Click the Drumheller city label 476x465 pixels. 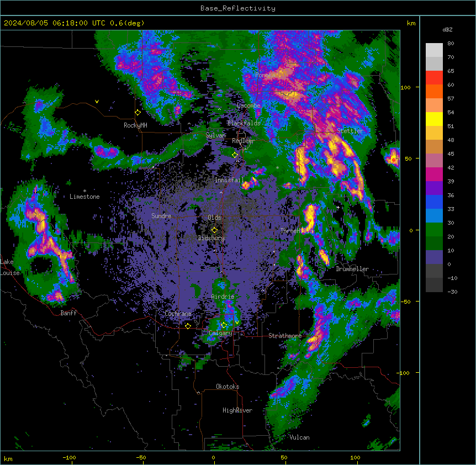(x=352, y=269)
